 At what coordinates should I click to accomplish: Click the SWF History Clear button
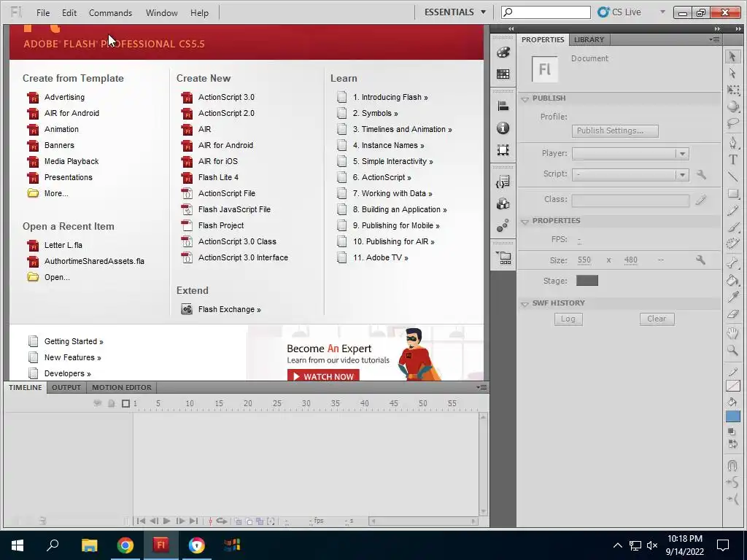click(657, 319)
